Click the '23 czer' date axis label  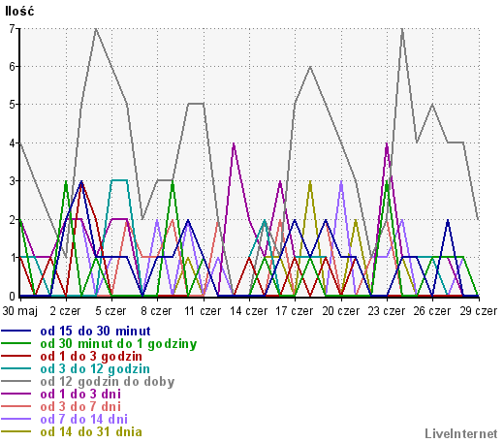click(387, 311)
